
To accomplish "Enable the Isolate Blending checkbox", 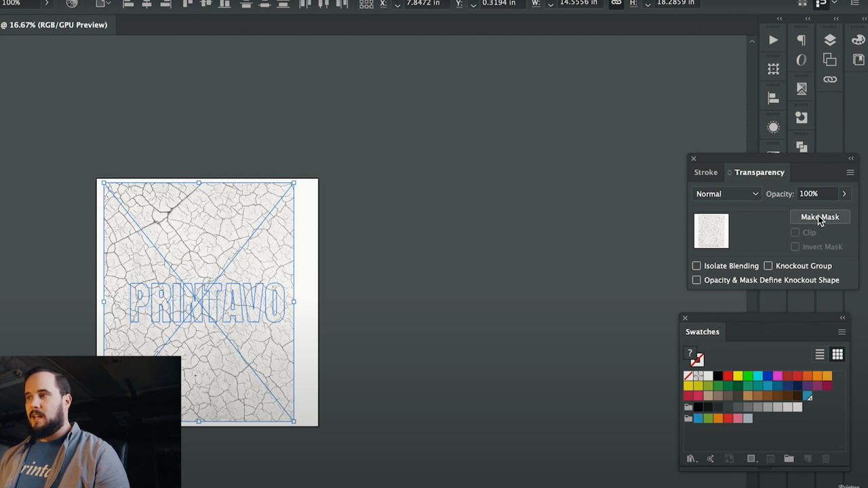I will tap(696, 266).
